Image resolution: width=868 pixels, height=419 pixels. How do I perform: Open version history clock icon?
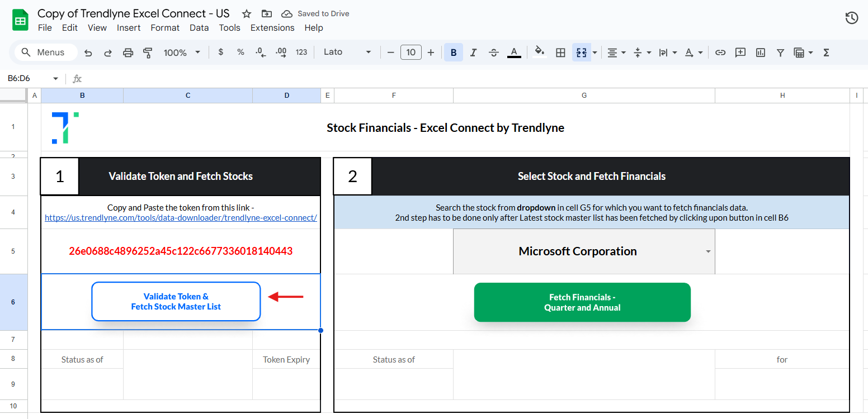[x=851, y=18]
